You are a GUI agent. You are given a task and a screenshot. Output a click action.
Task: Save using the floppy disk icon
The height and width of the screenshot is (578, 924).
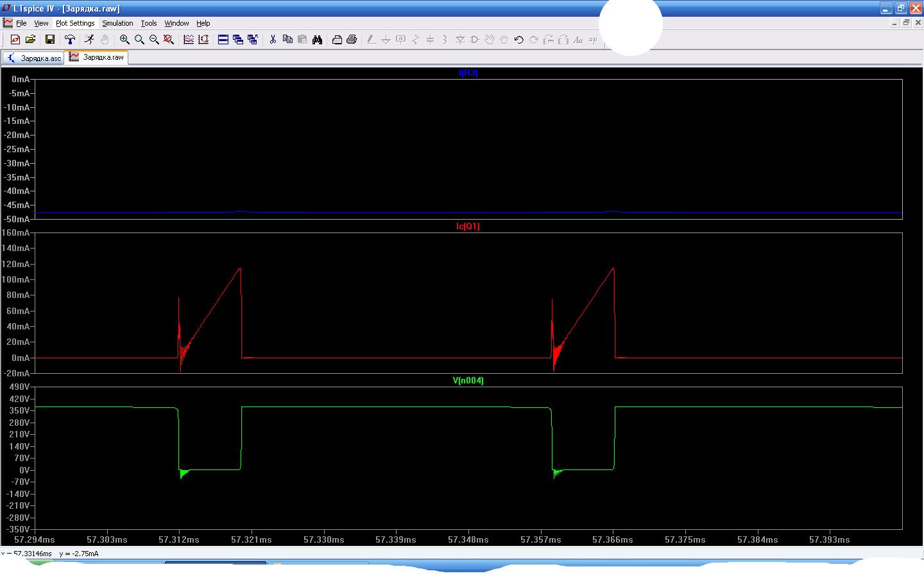tap(49, 40)
